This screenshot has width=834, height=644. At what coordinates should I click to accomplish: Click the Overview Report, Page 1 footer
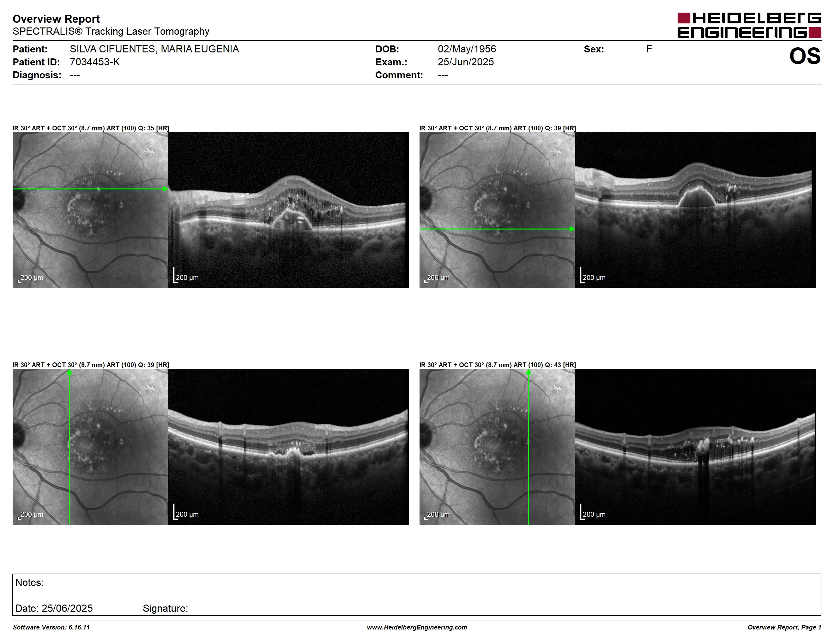pos(784,627)
